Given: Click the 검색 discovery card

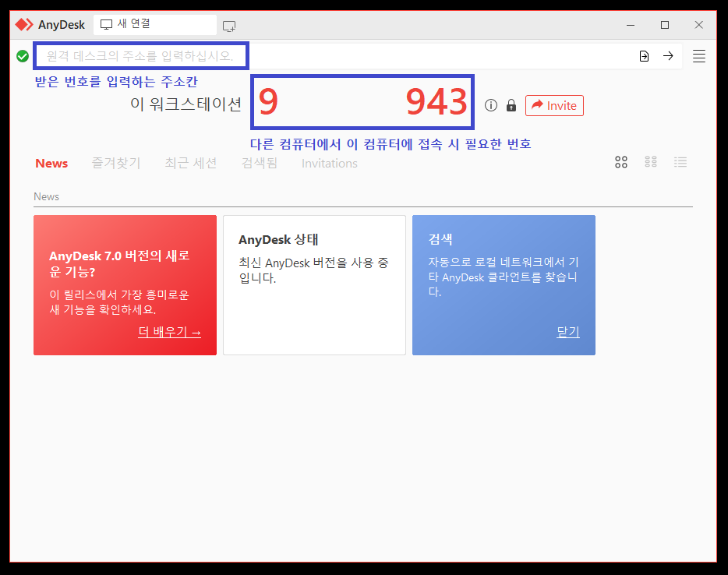Looking at the screenshot, I should tap(504, 285).
